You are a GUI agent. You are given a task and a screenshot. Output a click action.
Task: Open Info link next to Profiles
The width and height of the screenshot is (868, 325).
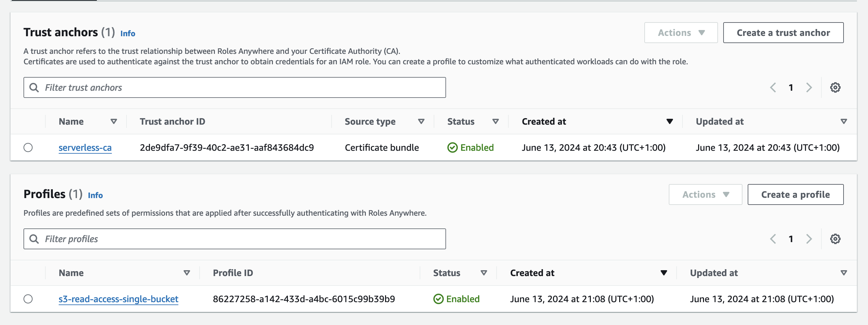[95, 195]
